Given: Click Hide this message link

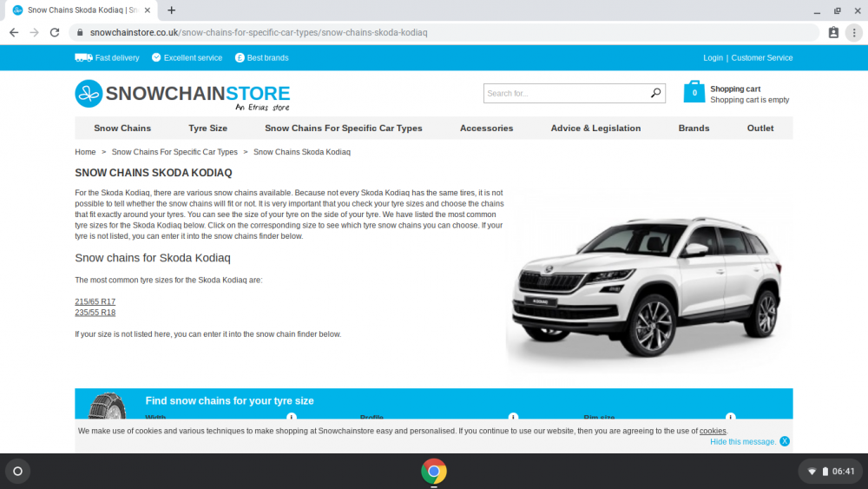Looking at the screenshot, I should click(x=743, y=441).
